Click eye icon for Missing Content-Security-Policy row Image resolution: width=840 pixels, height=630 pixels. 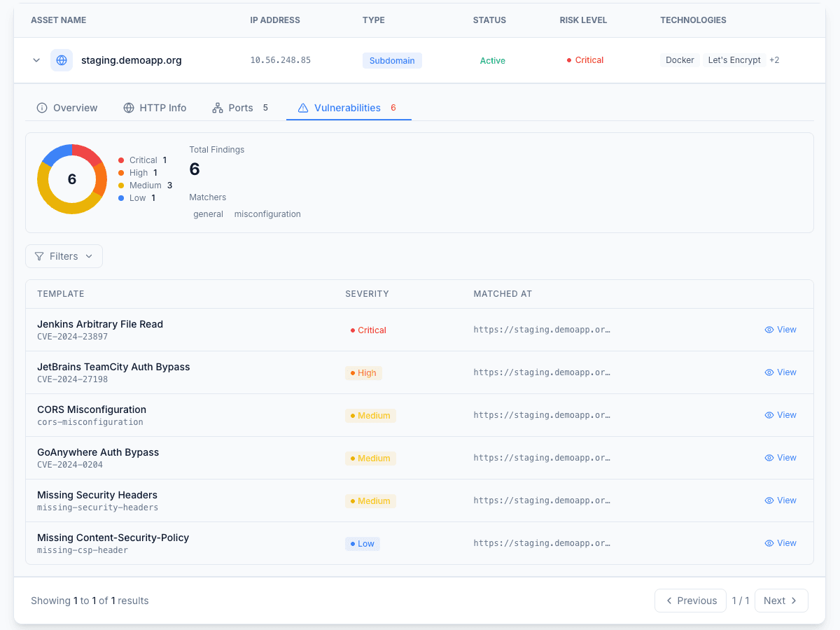(x=769, y=543)
